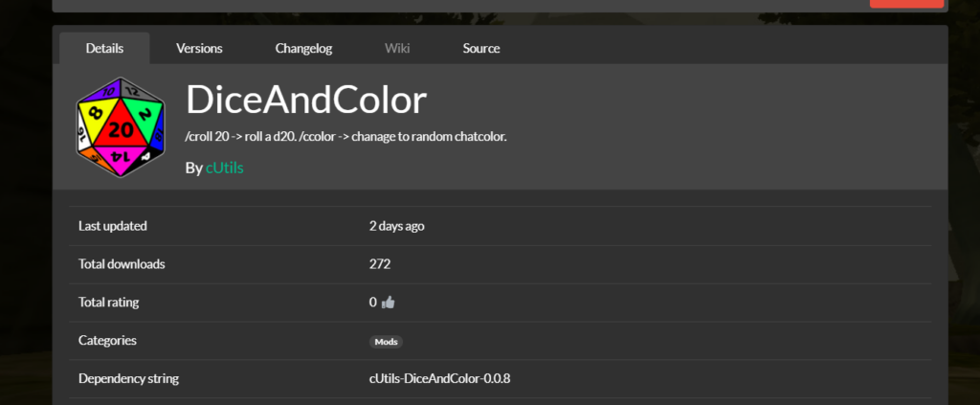Click the '2 days ago' value

(397, 226)
